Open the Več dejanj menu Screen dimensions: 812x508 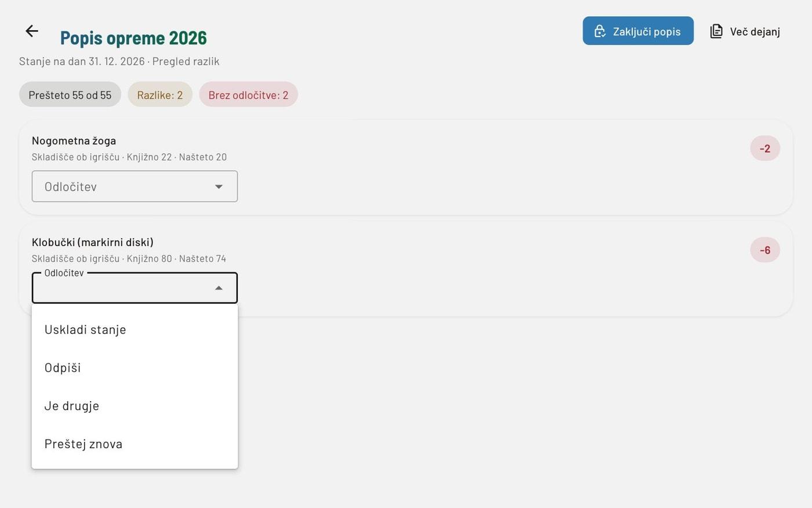pyautogui.click(x=745, y=31)
